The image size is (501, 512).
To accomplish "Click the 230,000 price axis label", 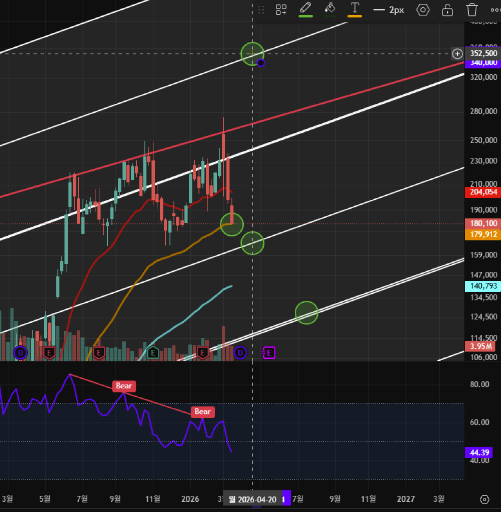I will click(483, 161).
